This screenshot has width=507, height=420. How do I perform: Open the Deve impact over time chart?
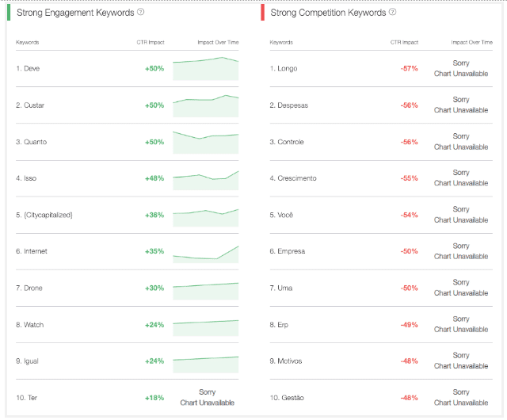click(x=206, y=69)
